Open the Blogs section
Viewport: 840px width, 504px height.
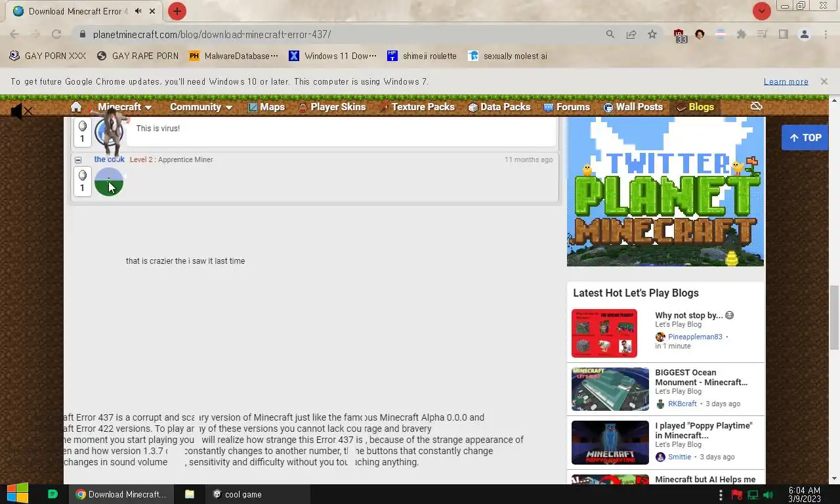pos(695,107)
